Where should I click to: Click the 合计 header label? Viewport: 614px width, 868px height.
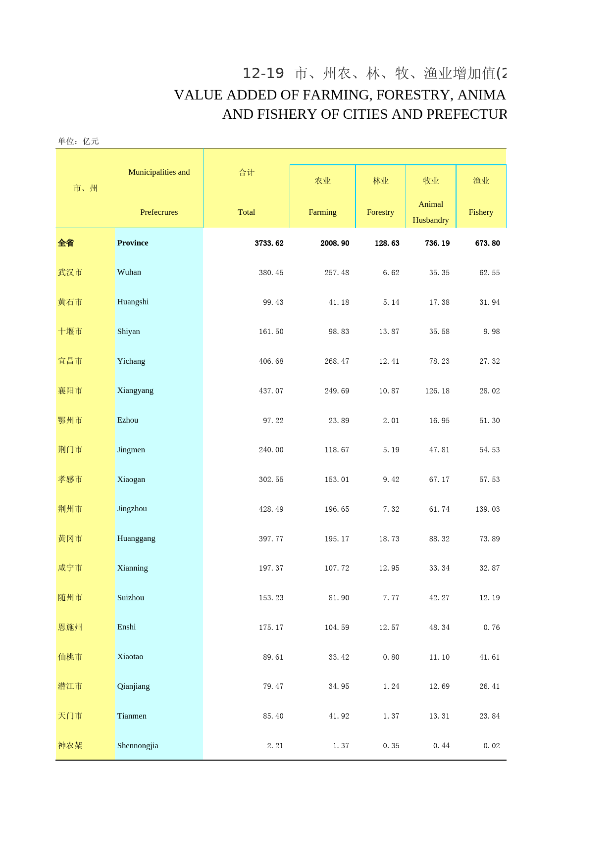point(246,172)
